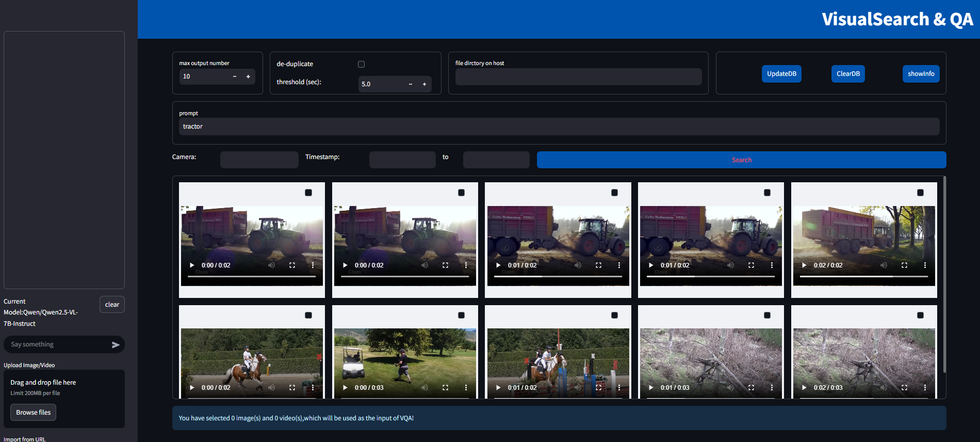Open more options on fourth tractor video
The width and height of the screenshot is (980, 442).
point(772,265)
